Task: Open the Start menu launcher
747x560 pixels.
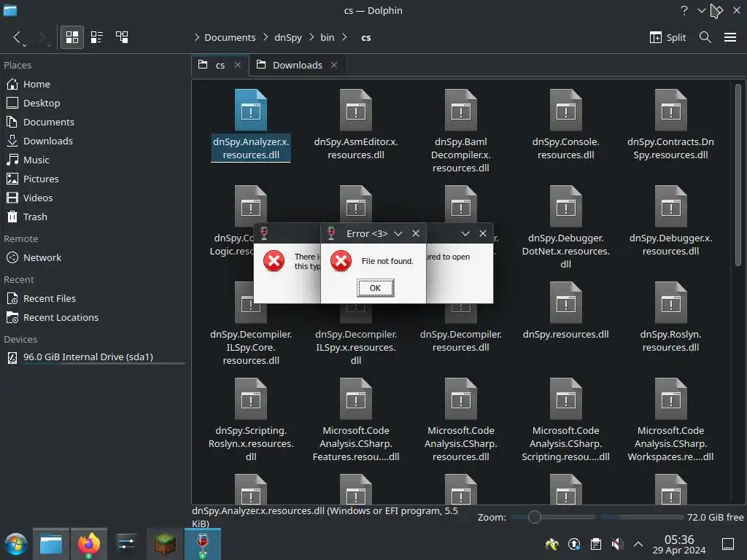Action: click(x=16, y=544)
